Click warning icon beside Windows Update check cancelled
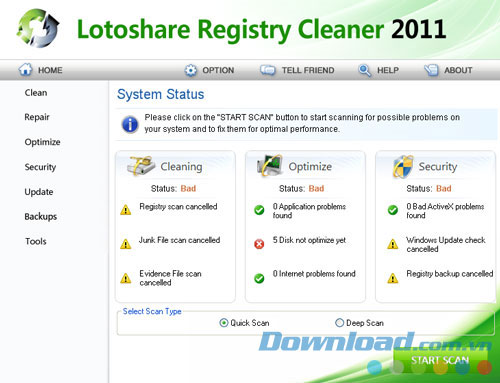Image resolution: width=500 pixels, height=383 pixels. click(393, 244)
